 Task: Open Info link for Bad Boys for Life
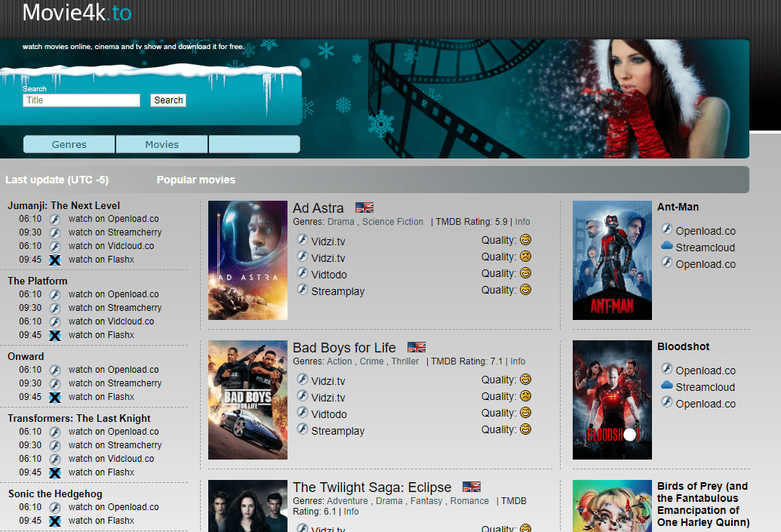518,361
